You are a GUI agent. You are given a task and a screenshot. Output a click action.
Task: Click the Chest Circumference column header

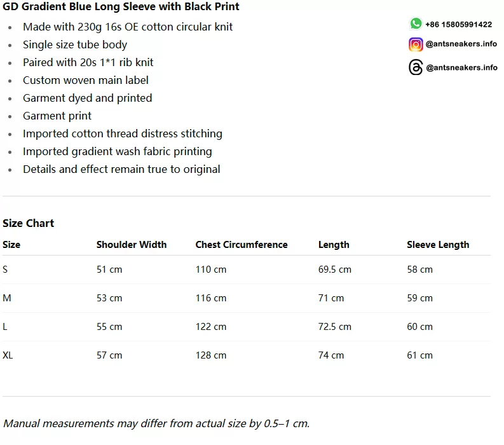242,245
